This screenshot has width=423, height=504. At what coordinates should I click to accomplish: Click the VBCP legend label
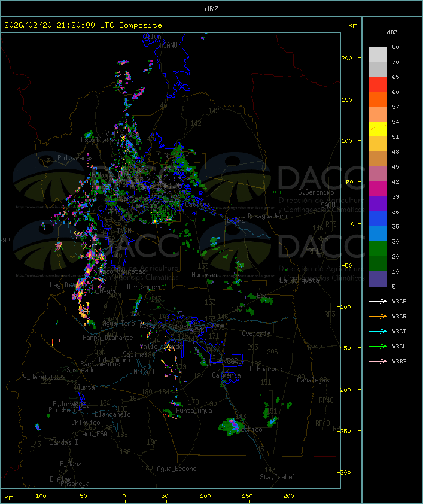tap(399, 302)
